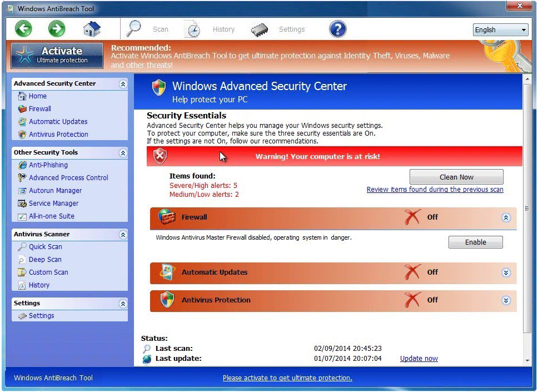This screenshot has height=392, width=538.
Task: Click the scrollbar up arrow
Action: coord(527,79)
